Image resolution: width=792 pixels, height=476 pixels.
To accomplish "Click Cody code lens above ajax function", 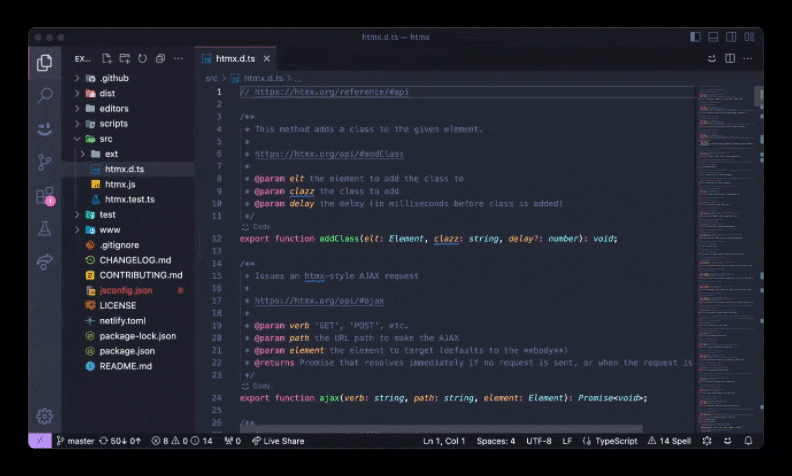I will pos(256,386).
